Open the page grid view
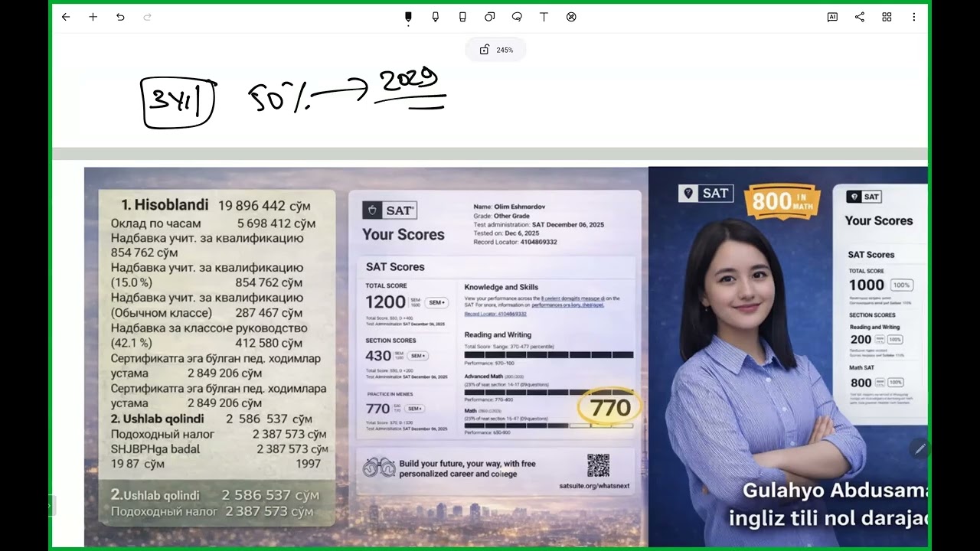Viewport: 980px width, 551px height. [x=887, y=17]
